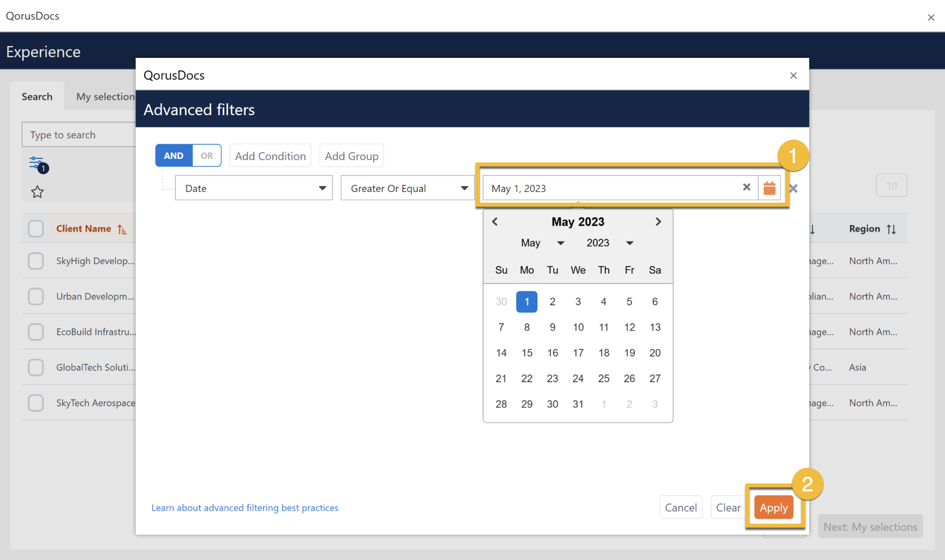The height and width of the screenshot is (560, 945).
Task: Open the calendar picker icon
Action: [x=770, y=188]
